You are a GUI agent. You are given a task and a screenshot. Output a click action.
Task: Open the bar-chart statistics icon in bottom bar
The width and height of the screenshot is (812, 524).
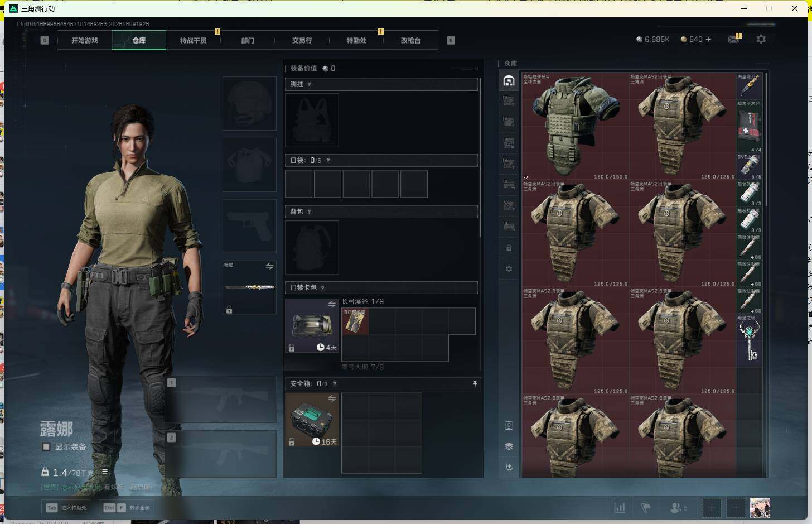(x=619, y=508)
